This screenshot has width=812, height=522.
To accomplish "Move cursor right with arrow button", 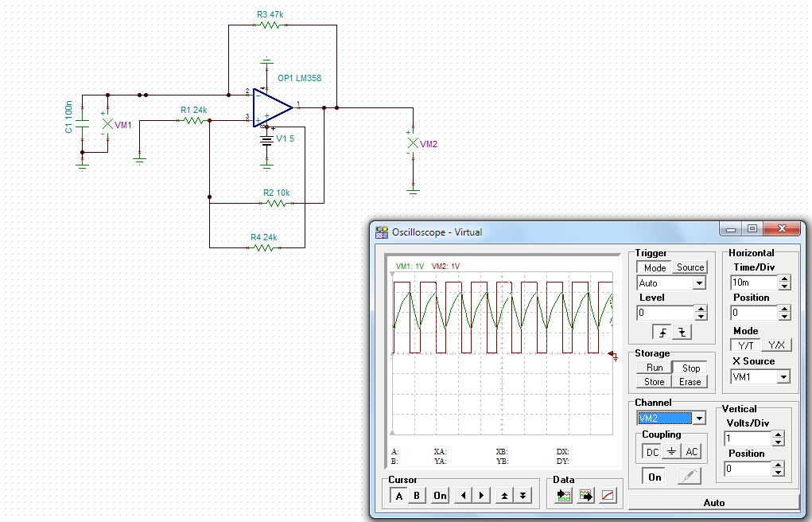I will pos(481,496).
